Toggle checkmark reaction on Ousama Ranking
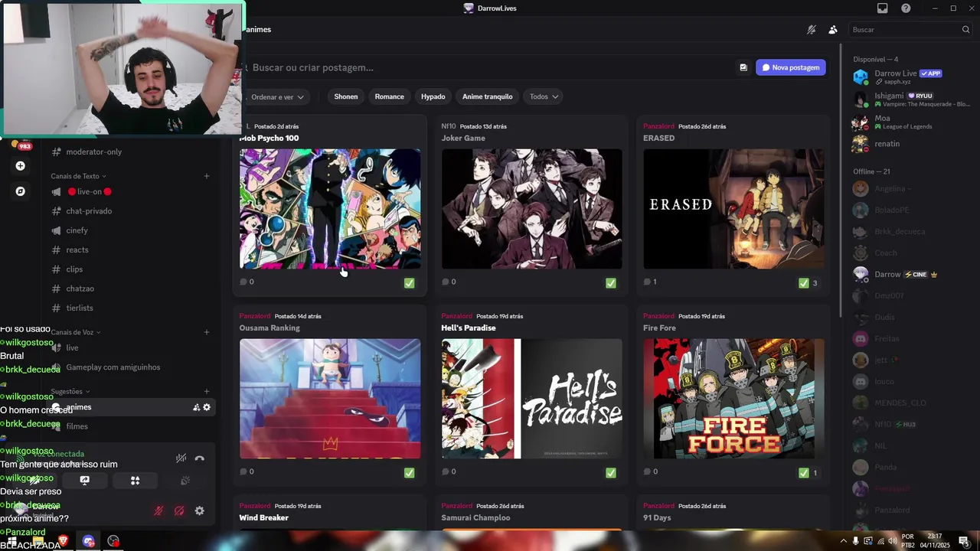Image resolution: width=980 pixels, height=551 pixels. tap(409, 473)
